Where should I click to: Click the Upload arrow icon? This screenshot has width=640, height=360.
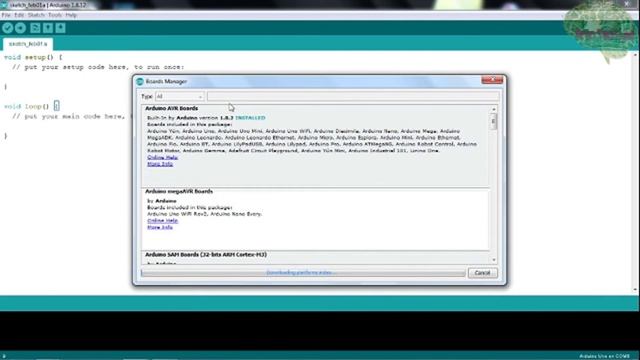pyautogui.click(x=20, y=28)
